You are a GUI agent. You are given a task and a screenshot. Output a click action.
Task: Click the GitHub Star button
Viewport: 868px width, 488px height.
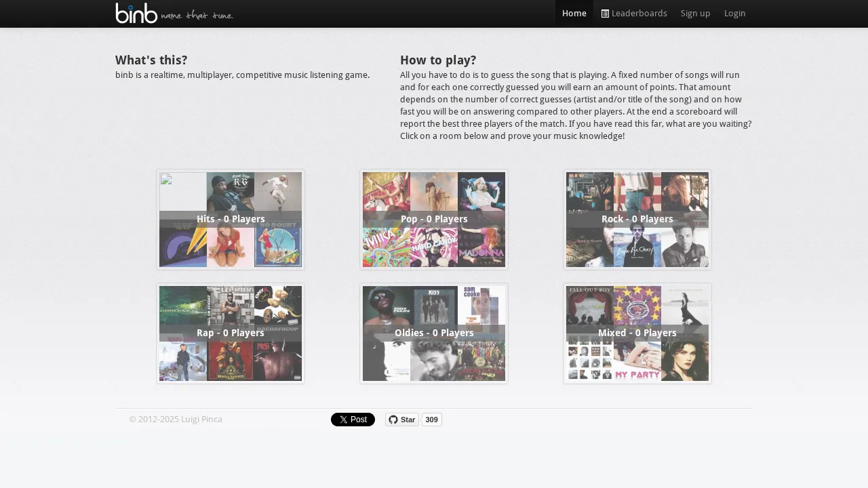click(x=402, y=420)
